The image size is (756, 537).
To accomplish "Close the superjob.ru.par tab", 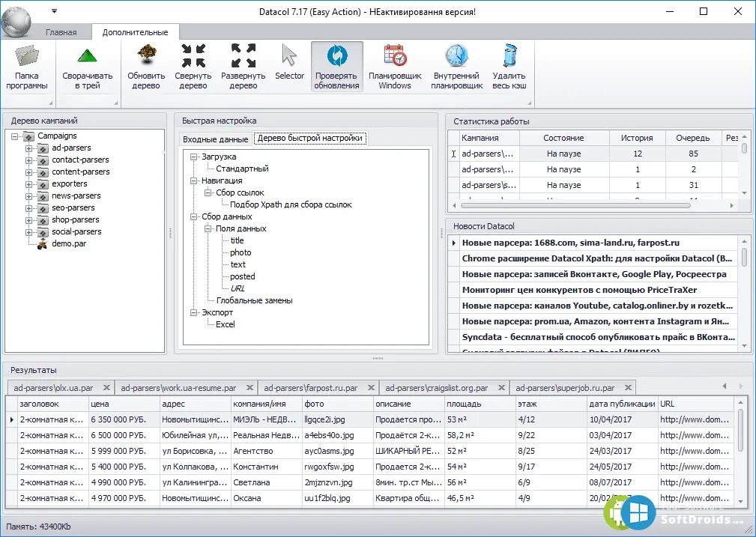I will pos(628,387).
